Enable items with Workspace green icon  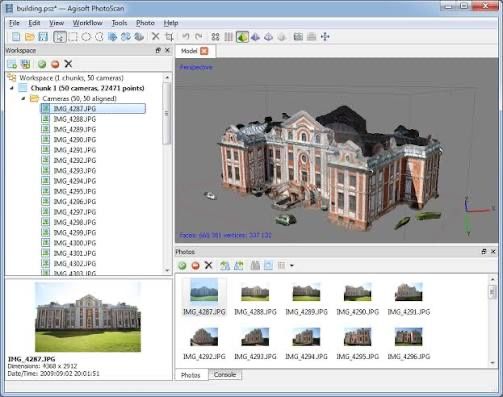pos(42,64)
